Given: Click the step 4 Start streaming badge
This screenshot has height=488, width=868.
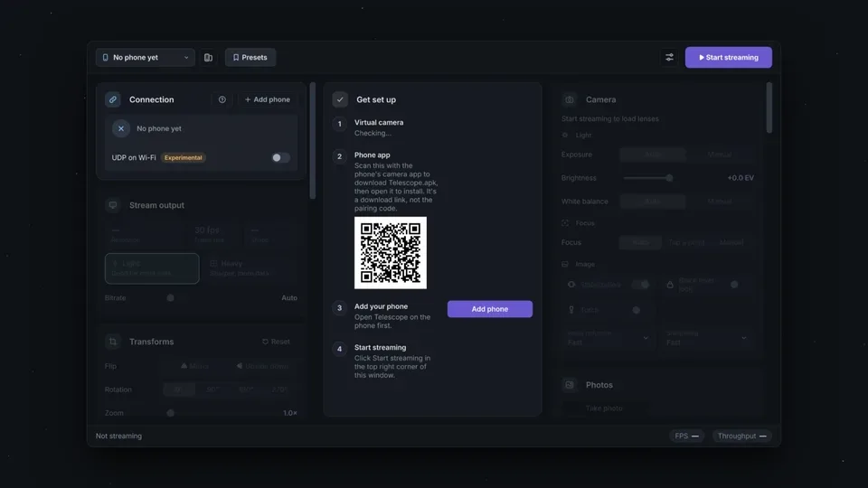Looking at the screenshot, I should coord(340,349).
